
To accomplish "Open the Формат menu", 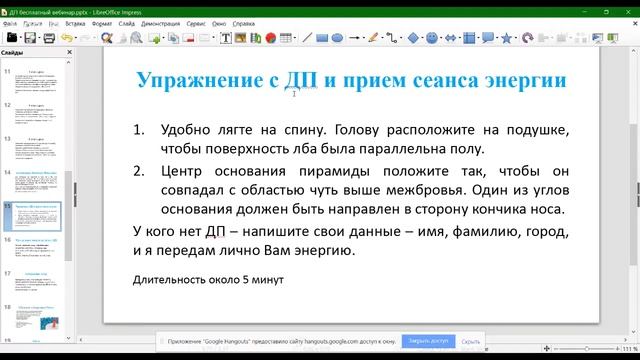I will tap(102, 24).
